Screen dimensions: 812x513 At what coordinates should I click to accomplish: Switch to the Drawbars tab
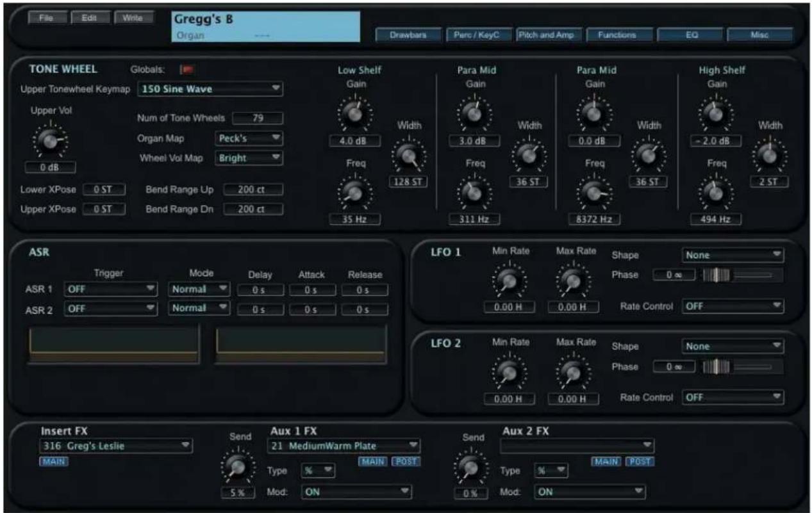407,35
